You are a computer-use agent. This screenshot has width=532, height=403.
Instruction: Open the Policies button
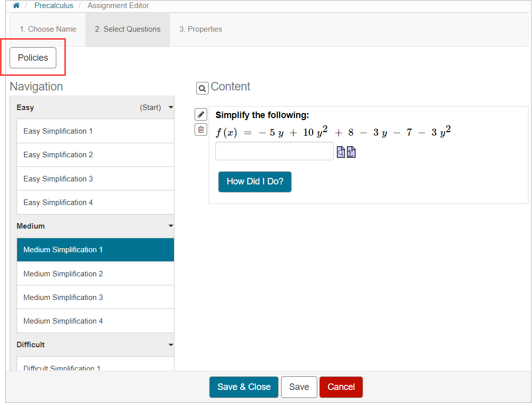coord(33,58)
